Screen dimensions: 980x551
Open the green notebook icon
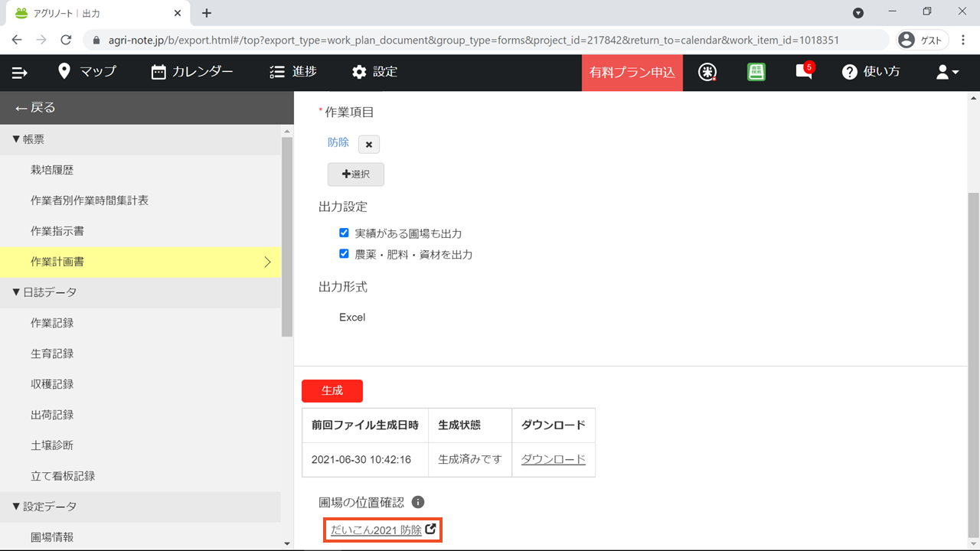[756, 72]
